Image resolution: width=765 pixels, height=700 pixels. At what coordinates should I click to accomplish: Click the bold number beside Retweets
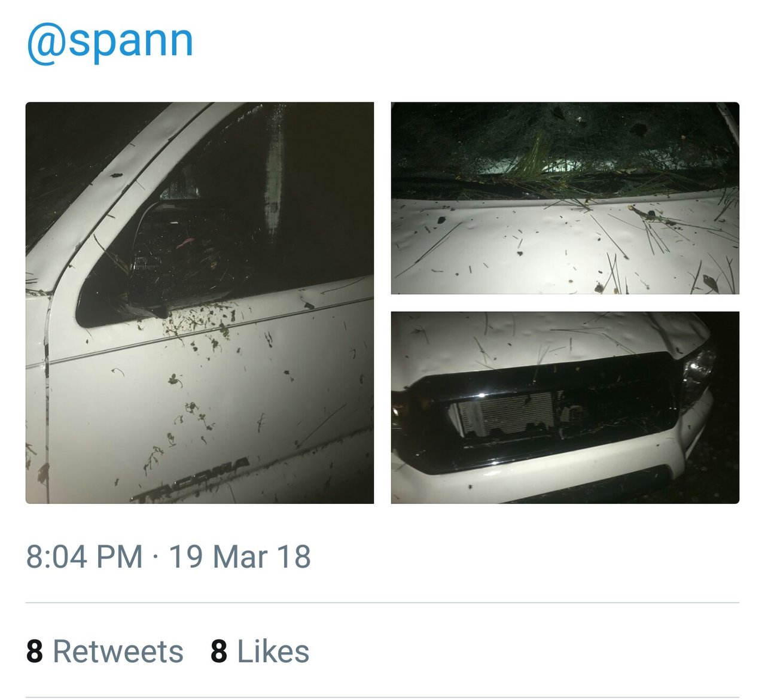point(35,652)
